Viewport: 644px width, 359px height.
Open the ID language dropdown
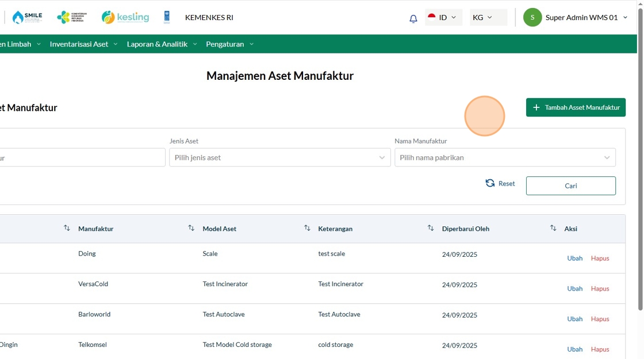click(443, 17)
